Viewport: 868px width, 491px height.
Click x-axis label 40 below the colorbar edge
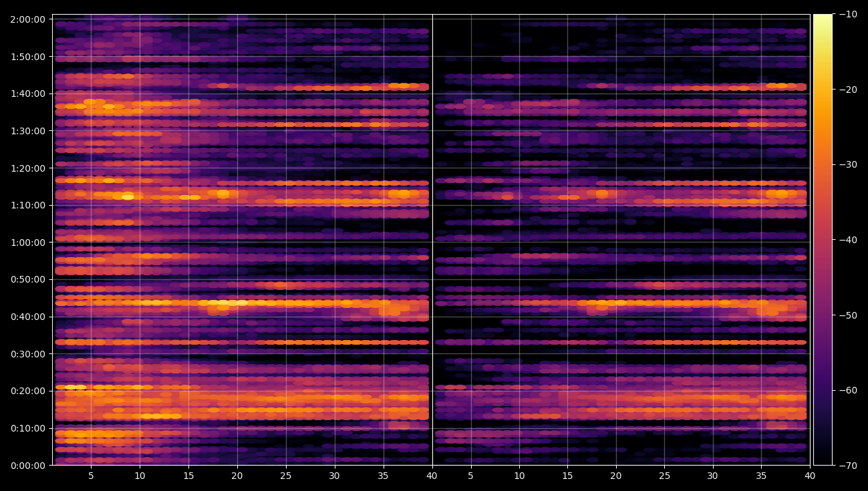coord(809,476)
